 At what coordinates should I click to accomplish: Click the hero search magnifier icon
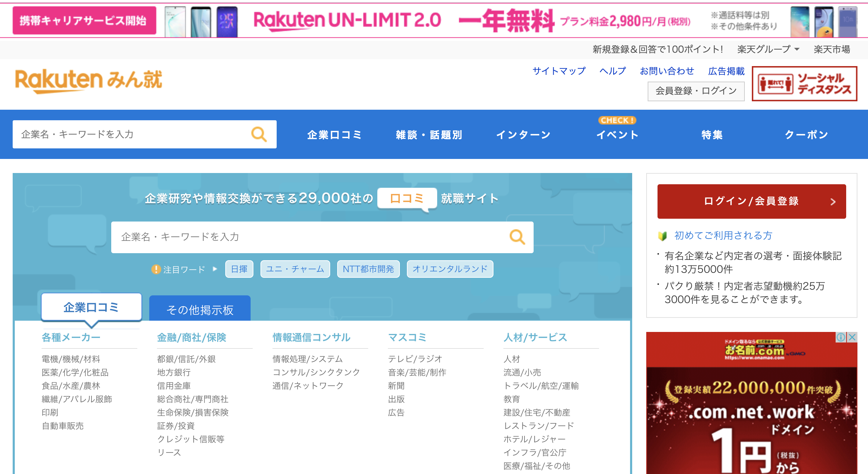(517, 237)
